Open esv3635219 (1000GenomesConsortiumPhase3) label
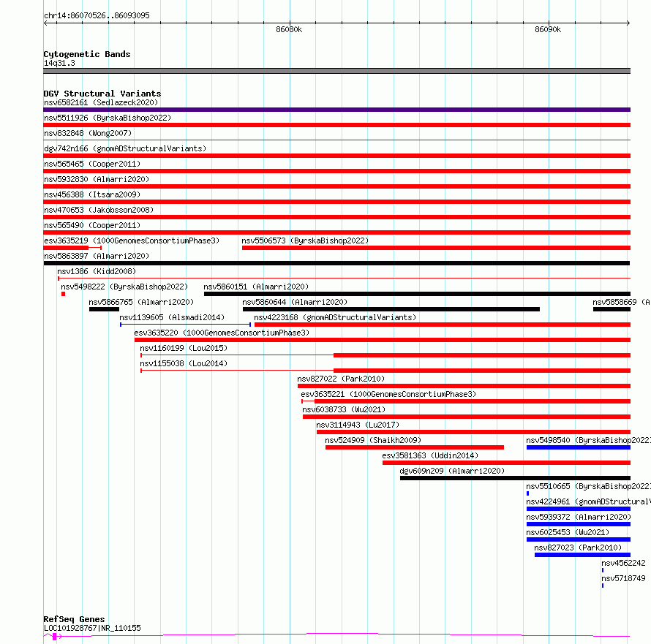This screenshot has width=651, height=644. (132, 240)
